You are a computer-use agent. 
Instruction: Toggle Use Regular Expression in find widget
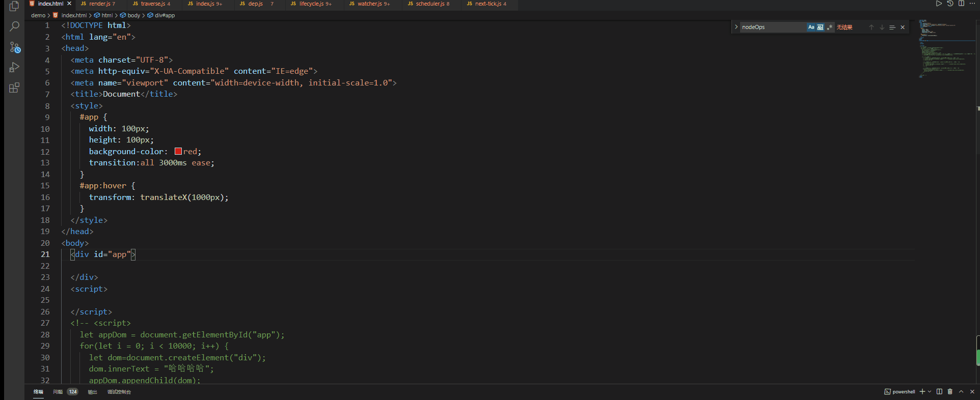[830, 27]
